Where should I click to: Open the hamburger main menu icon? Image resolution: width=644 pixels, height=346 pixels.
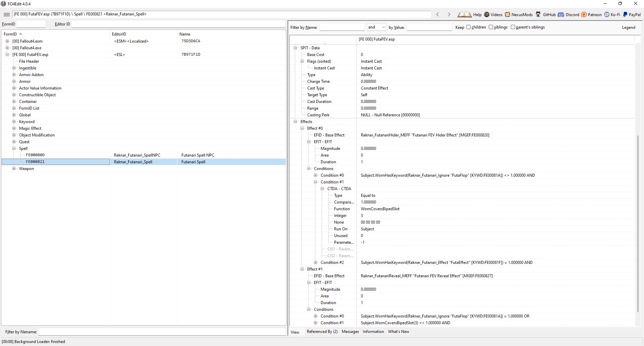[6, 14]
